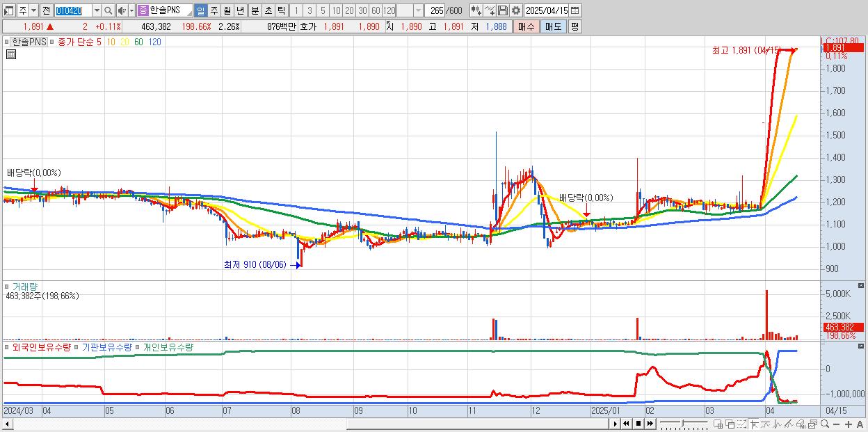Click the data count field showing 265
Screen dimensions: 868x432
(435, 10)
